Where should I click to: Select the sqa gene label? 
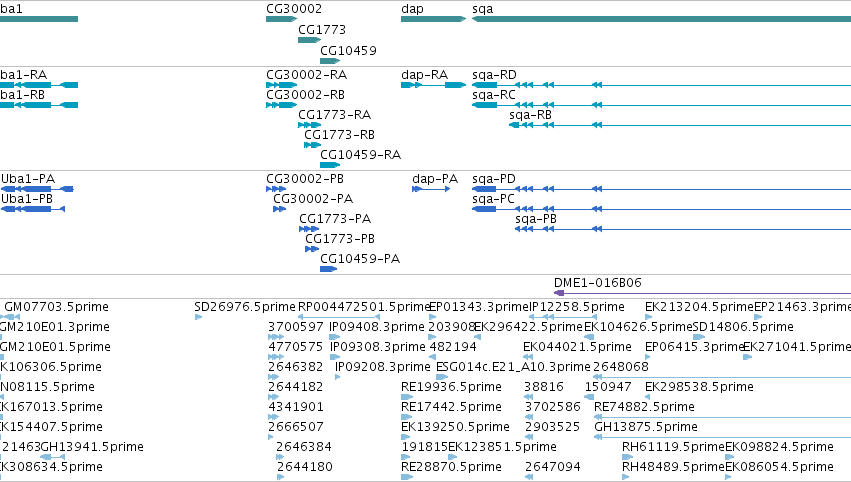[482, 9]
